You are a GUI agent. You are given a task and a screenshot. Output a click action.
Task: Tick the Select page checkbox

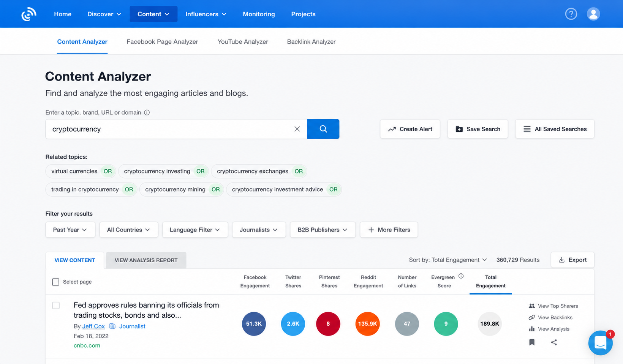pos(56,282)
